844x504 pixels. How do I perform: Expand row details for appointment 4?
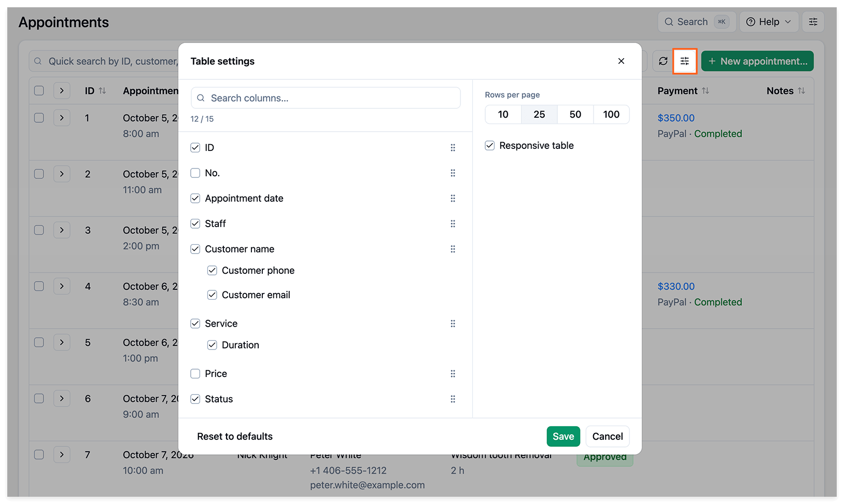[x=62, y=286]
